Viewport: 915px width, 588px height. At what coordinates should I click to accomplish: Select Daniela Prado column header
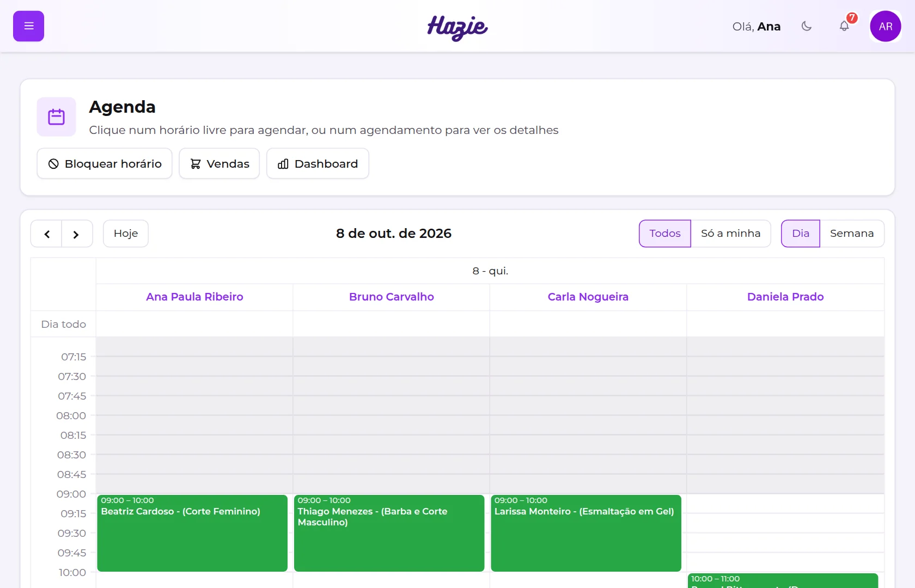tap(785, 297)
